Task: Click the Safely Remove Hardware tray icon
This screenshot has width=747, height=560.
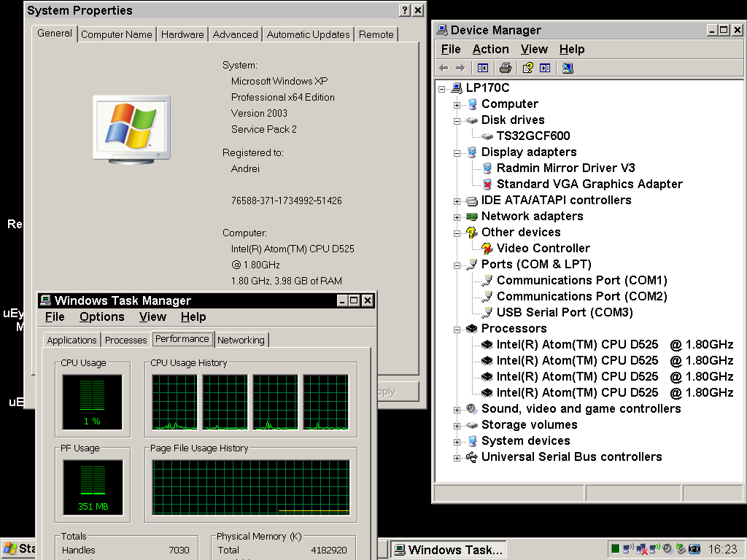Action: click(680, 549)
